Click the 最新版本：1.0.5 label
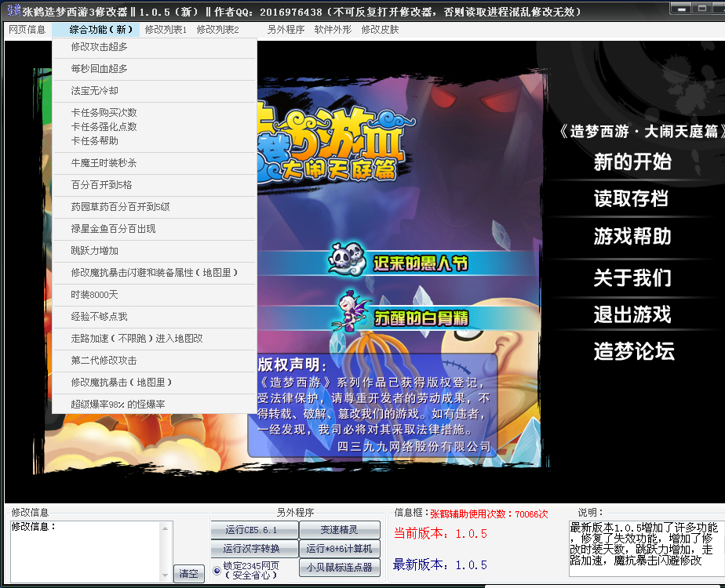Screen dimensions: 725x588 pyautogui.click(x=439, y=565)
